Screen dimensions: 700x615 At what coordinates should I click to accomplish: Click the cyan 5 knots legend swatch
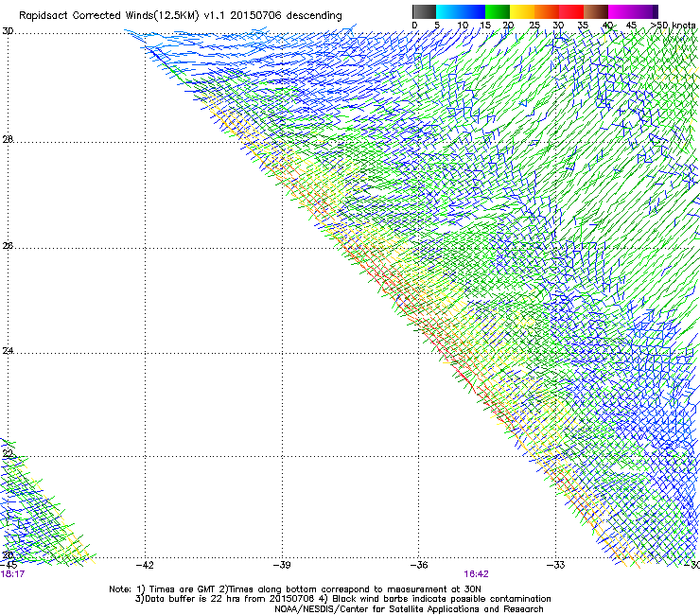click(448, 11)
